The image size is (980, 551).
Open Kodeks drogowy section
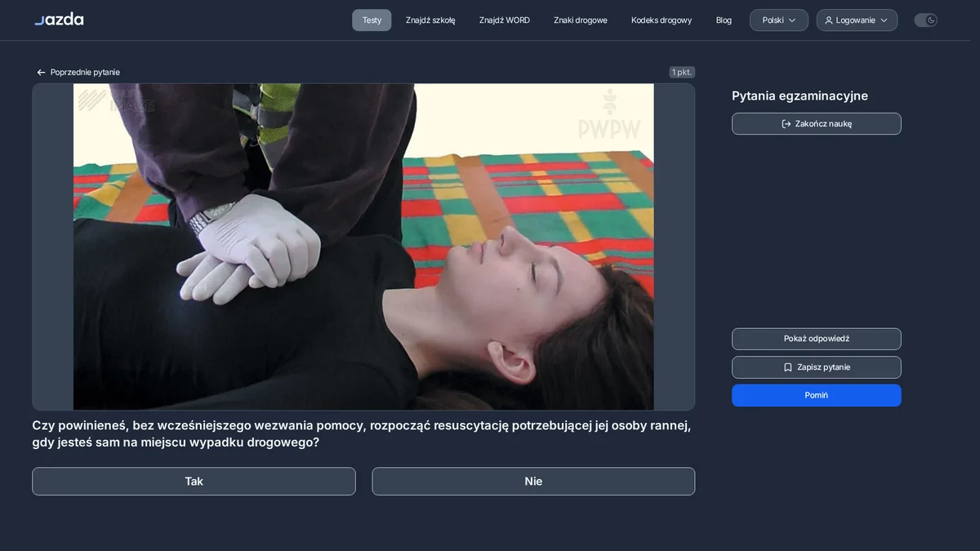tap(661, 20)
